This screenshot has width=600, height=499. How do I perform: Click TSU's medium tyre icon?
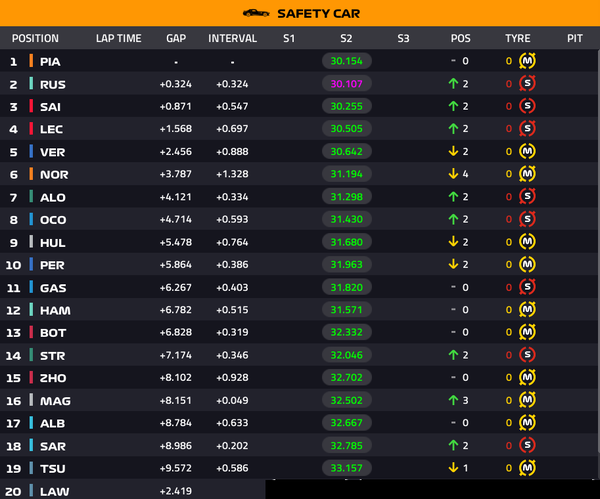click(x=527, y=468)
